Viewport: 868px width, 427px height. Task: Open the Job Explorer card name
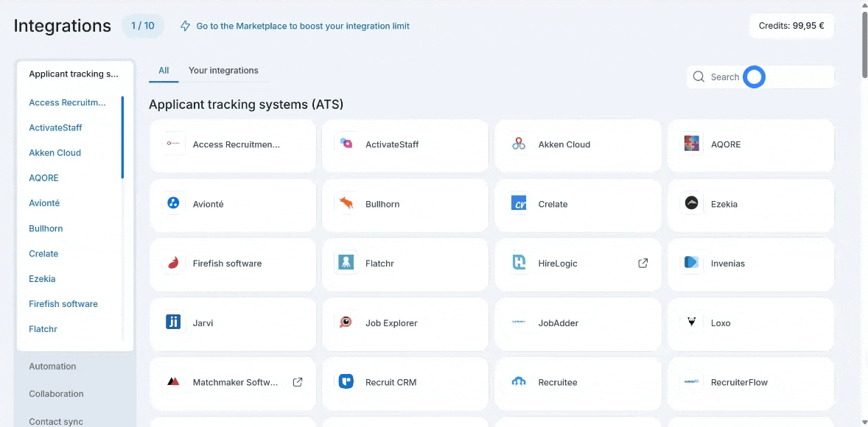tap(391, 323)
